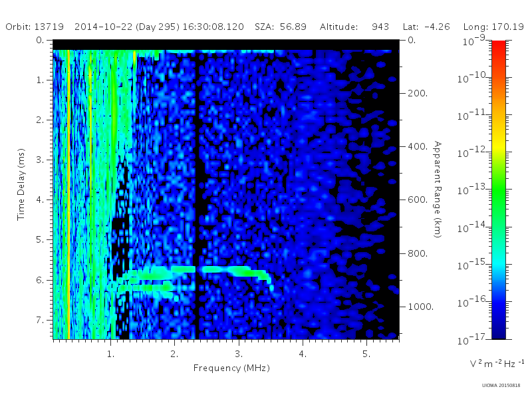532x399 pixels.
Task: Click the Frequency (MHz) axis label
Action: pos(231,368)
